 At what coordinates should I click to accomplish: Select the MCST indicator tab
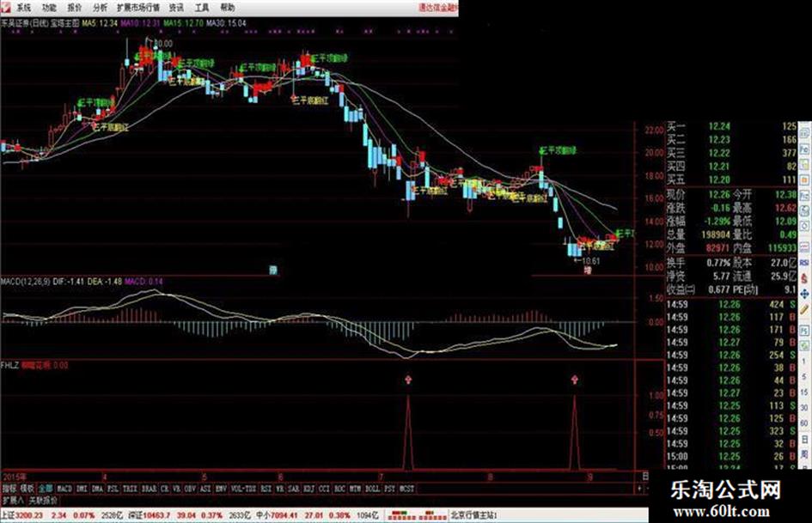click(x=407, y=489)
